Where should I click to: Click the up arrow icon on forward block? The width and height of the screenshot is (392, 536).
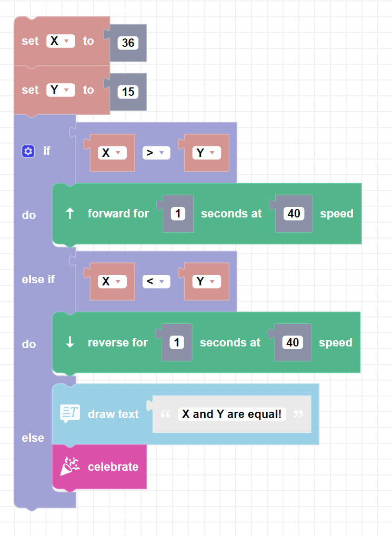pyautogui.click(x=70, y=213)
